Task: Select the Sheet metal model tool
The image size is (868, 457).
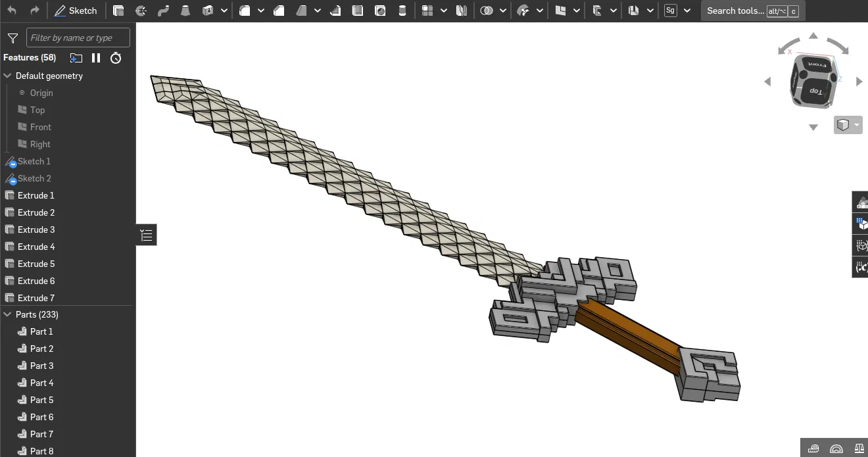Action: pos(634,11)
